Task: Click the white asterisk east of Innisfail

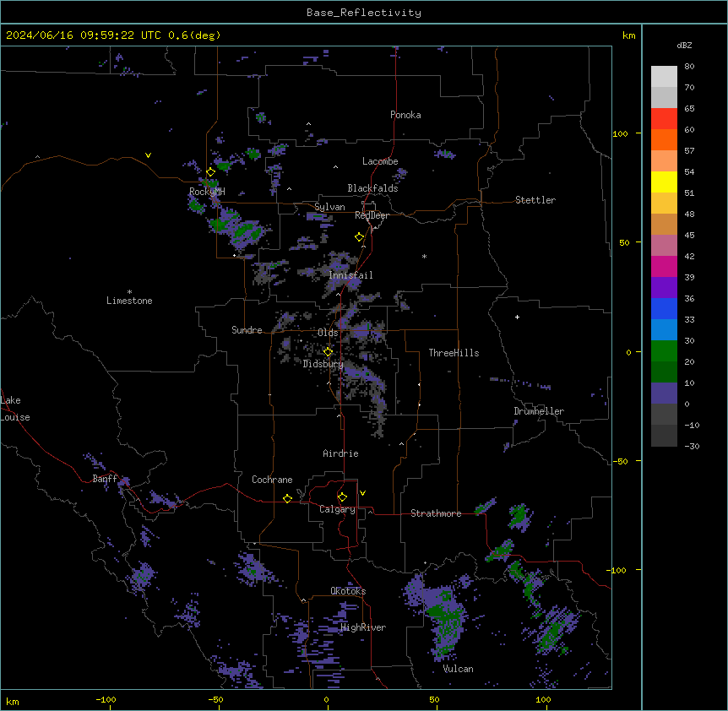Action: (424, 256)
